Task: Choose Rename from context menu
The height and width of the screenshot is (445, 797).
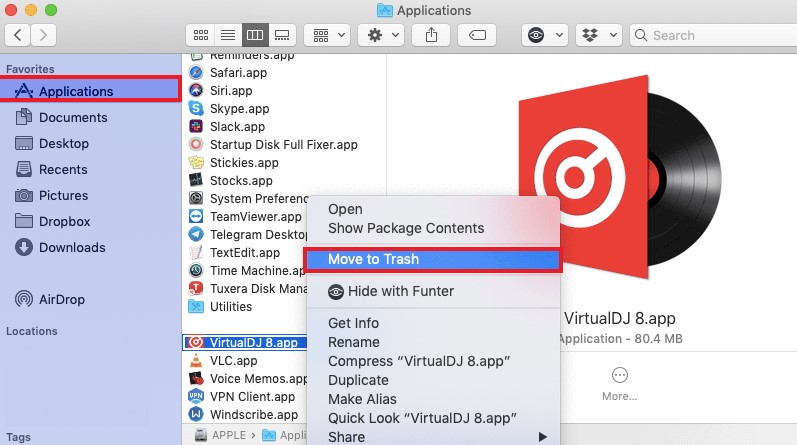Action: tap(433, 342)
